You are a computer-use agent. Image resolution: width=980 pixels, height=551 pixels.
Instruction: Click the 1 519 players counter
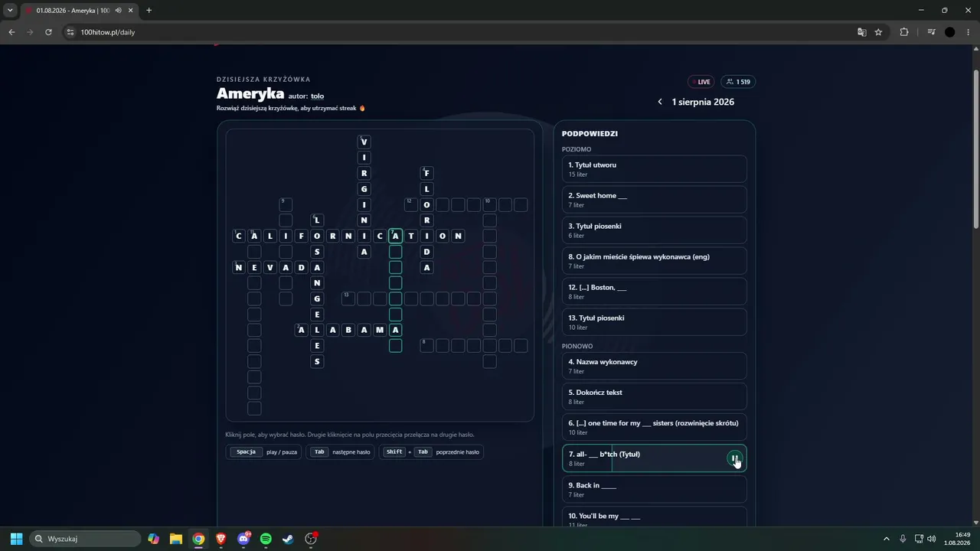738,82
